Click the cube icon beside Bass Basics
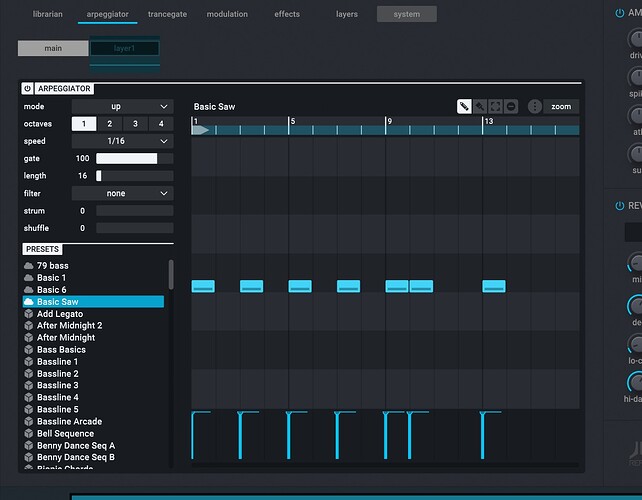This screenshot has width=642, height=500. point(29,350)
